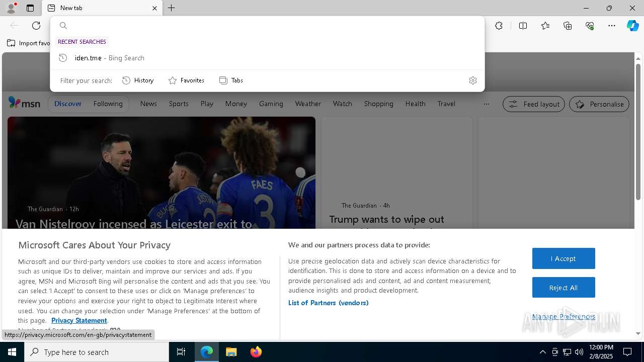
Task: Filter search by Tabs
Action: click(x=231, y=80)
